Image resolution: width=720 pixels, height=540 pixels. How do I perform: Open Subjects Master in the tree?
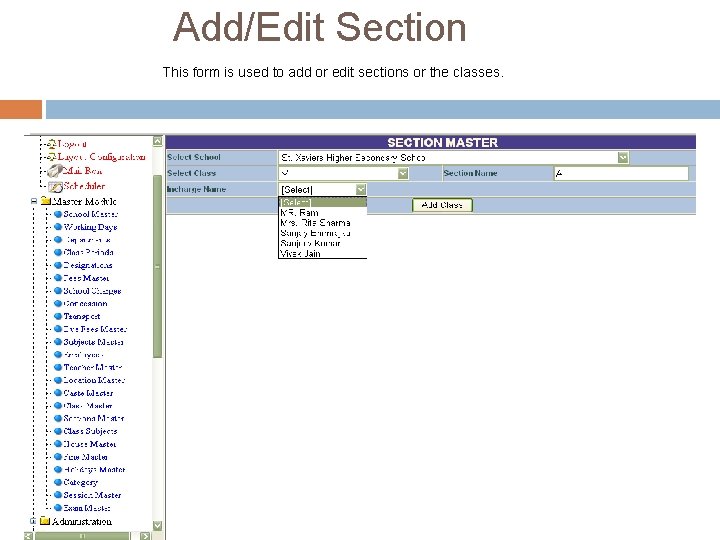point(93,342)
